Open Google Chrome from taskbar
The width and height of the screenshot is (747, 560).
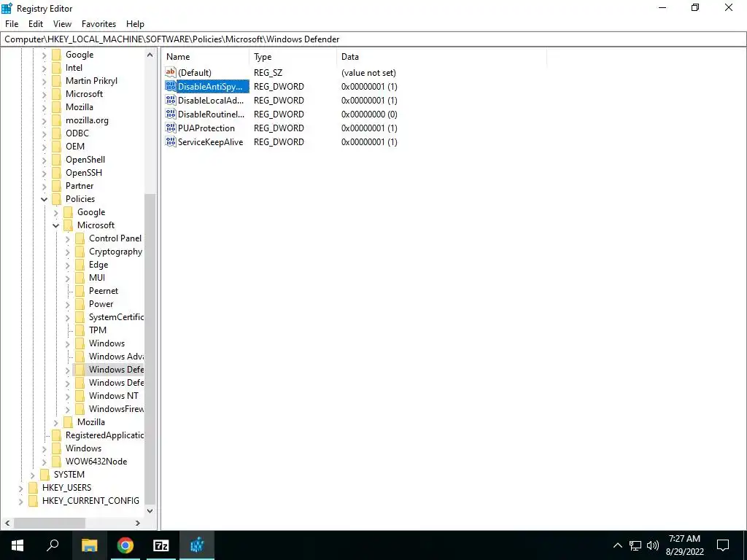pos(125,545)
